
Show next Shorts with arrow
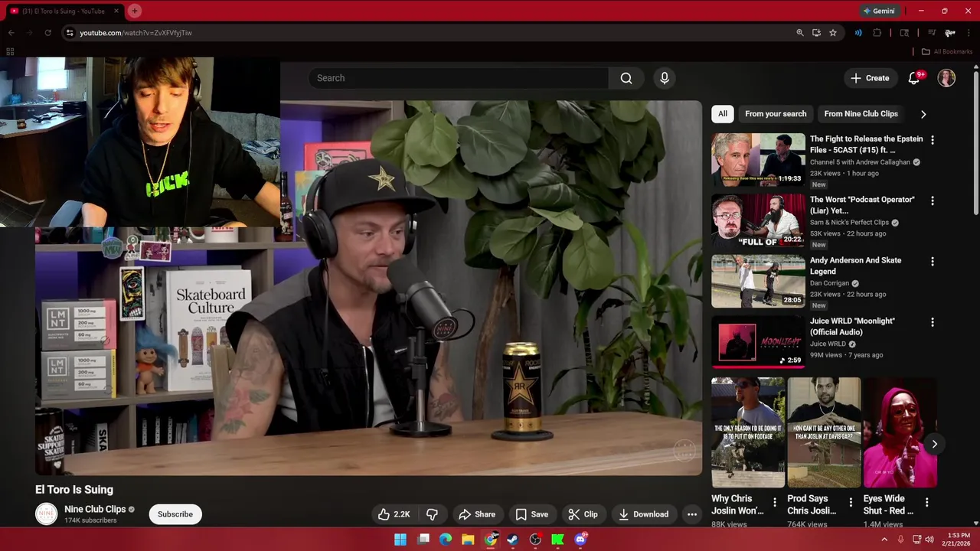pos(934,444)
